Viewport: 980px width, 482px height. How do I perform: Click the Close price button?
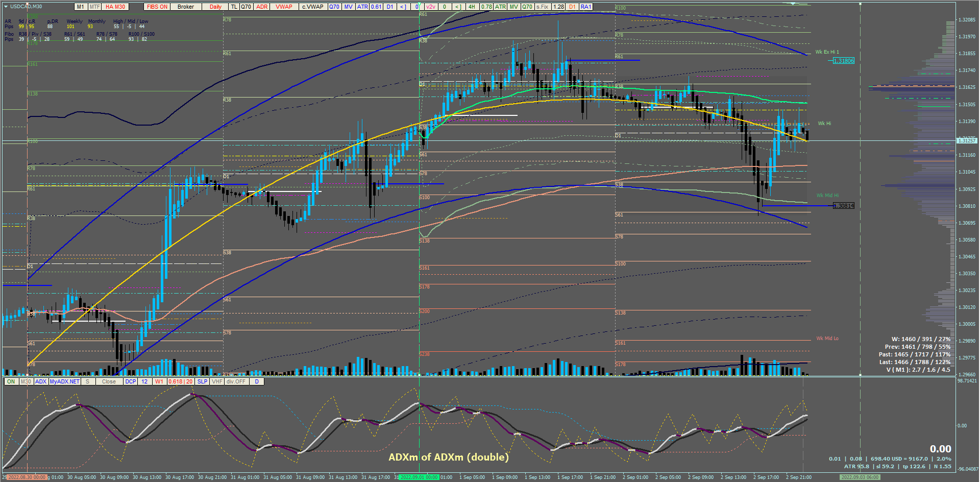tap(109, 381)
